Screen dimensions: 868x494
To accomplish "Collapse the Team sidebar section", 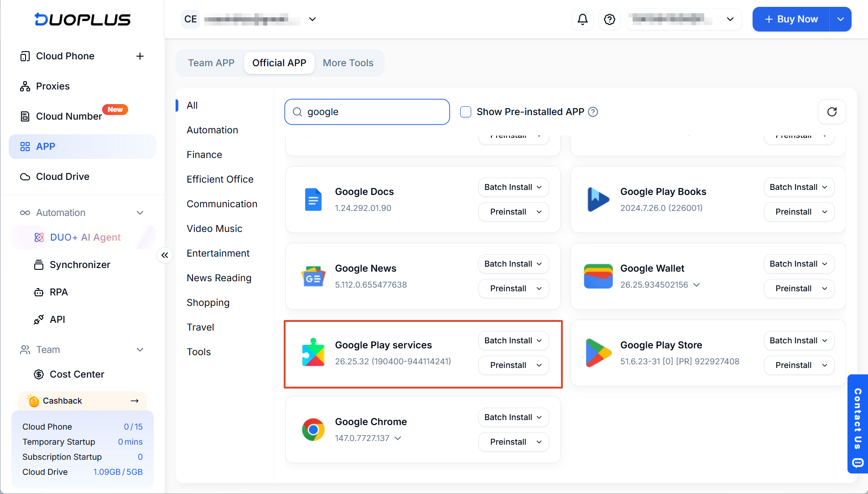I will 140,350.
